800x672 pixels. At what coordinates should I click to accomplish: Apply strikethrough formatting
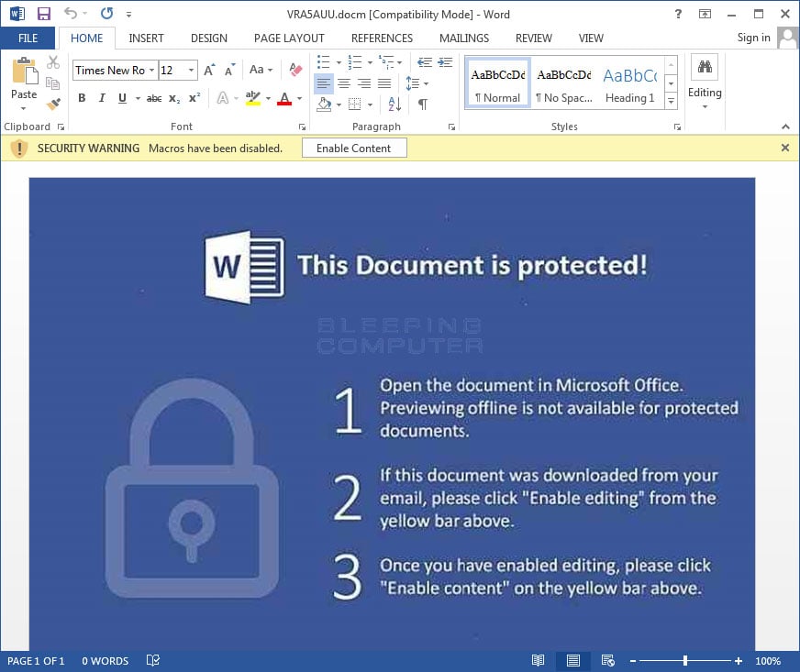(154, 98)
